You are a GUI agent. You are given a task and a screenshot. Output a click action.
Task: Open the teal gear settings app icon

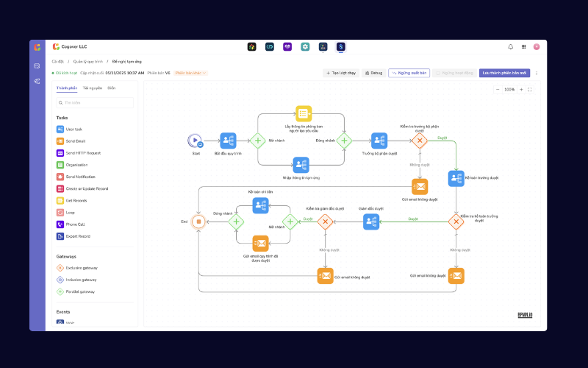pyautogui.click(x=305, y=47)
